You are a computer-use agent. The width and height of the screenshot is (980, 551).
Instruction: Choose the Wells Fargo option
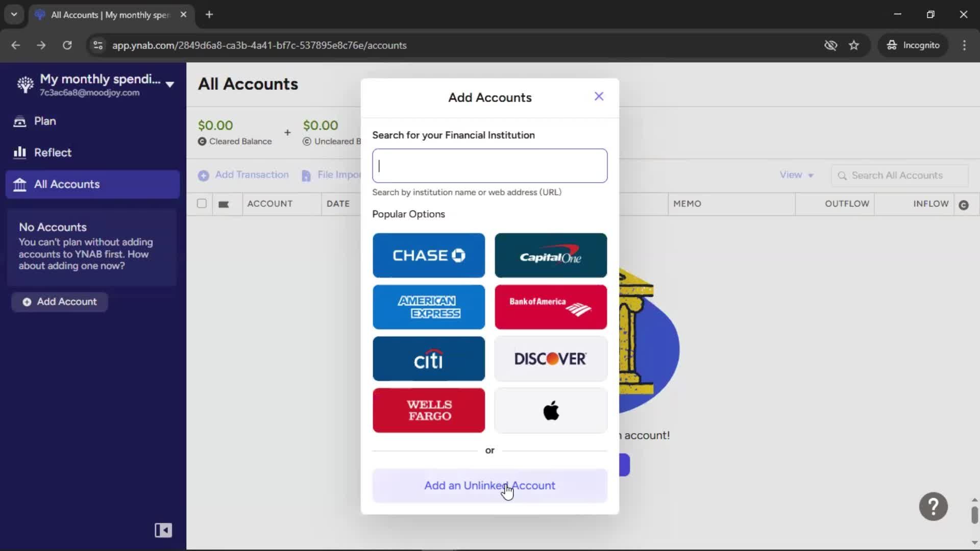(x=429, y=410)
